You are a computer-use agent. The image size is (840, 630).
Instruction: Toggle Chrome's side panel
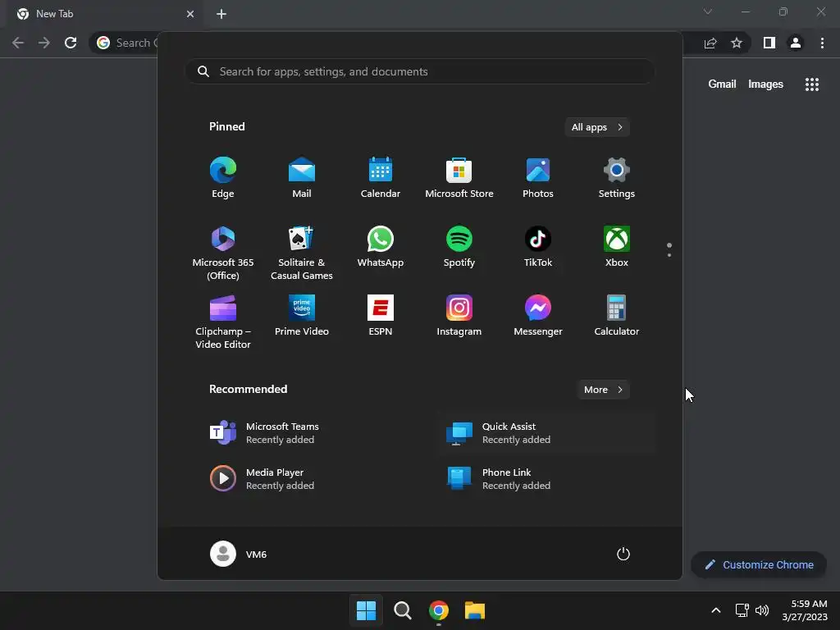point(769,43)
